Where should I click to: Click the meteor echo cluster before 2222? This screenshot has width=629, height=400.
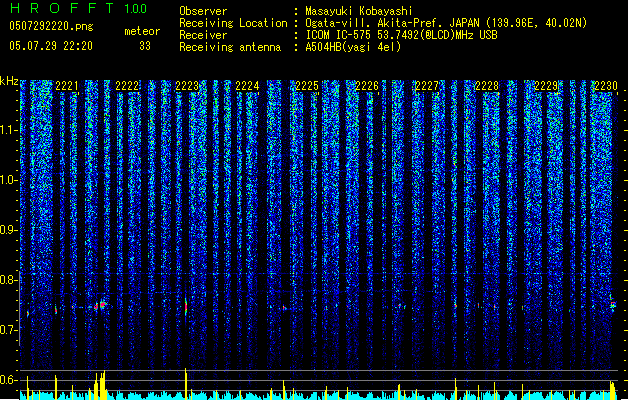(100, 305)
